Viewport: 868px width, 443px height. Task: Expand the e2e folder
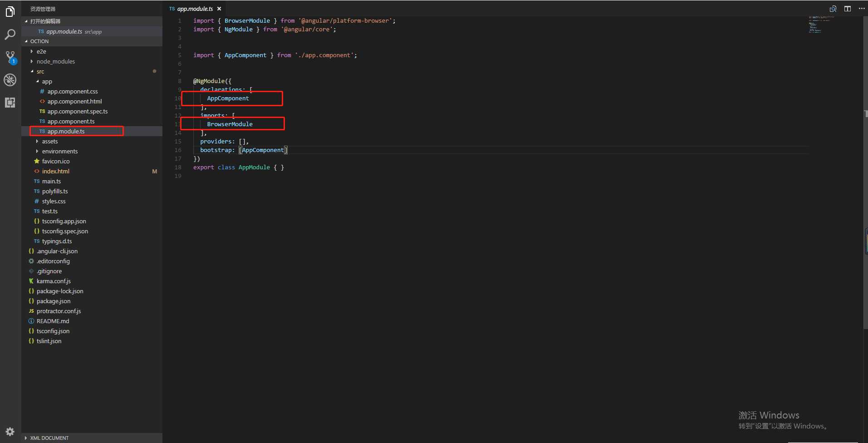coord(41,51)
